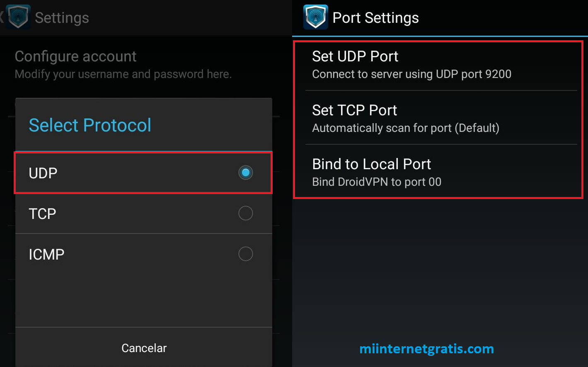The width and height of the screenshot is (588, 367).
Task: Open Bind to Local Port setting
Action: 441,172
